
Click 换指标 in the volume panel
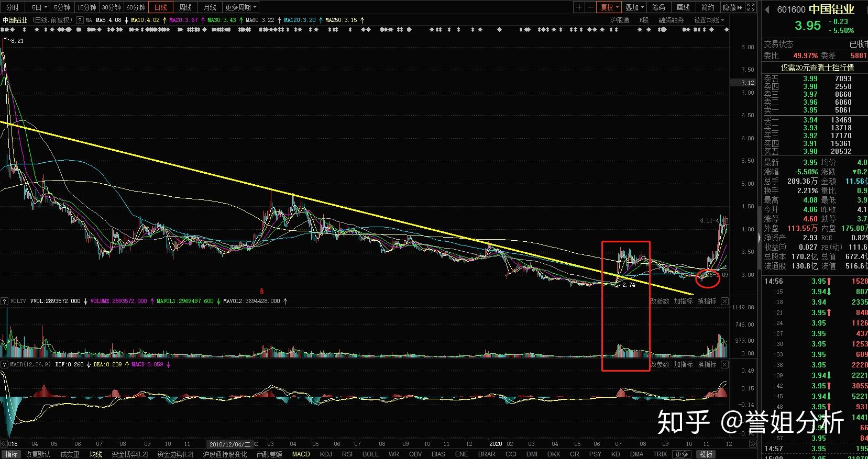(707, 301)
